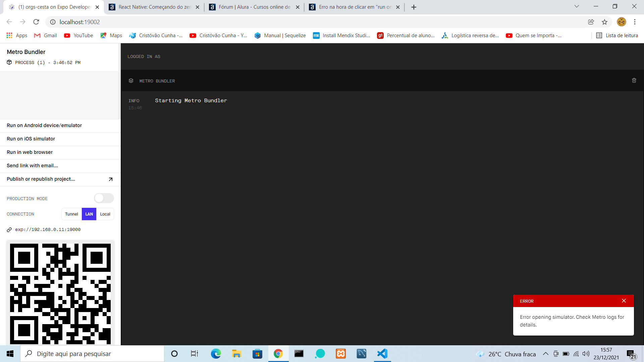Open Manual | Sequelize bookmark
The height and width of the screenshot is (362, 644).
click(280, 36)
